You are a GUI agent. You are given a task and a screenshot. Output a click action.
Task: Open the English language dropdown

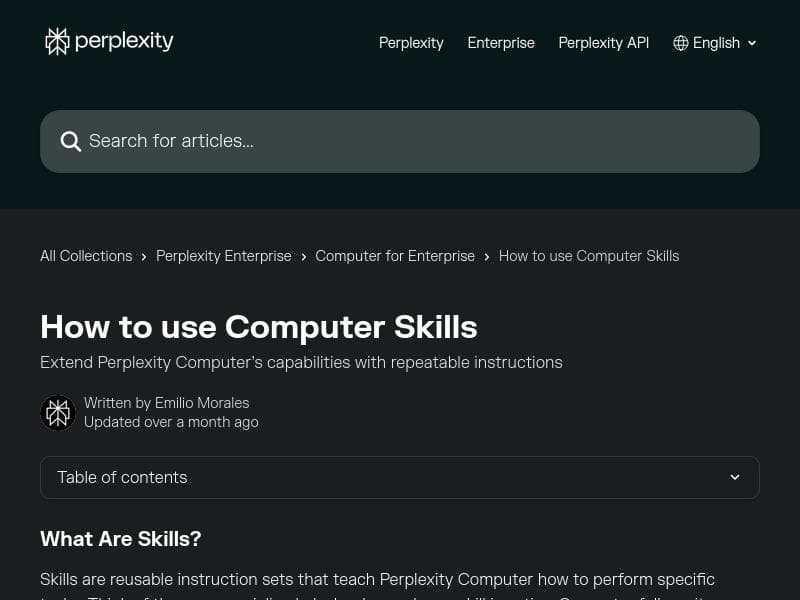pyautogui.click(x=715, y=43)
